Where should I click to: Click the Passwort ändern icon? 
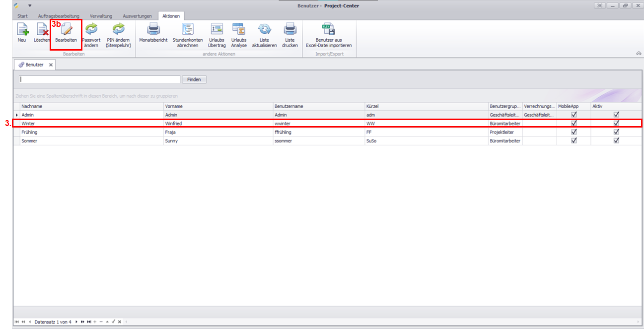[x=91, y=30]
